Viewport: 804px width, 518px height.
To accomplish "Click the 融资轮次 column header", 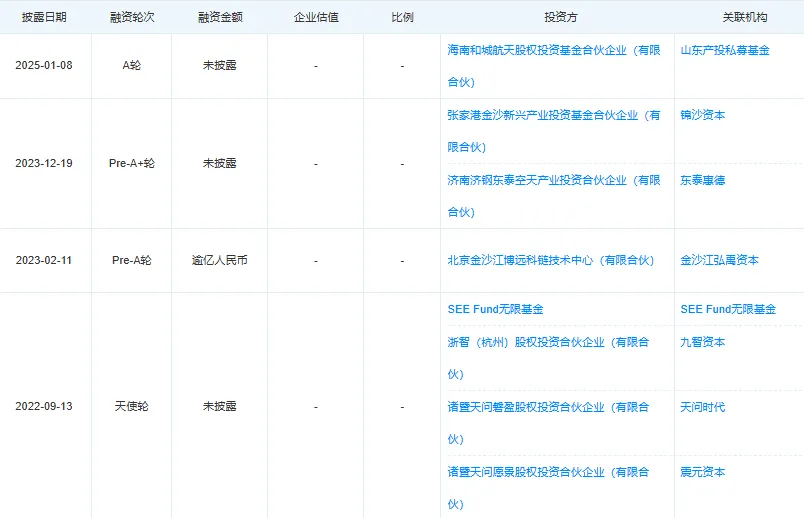I will pos(132,17).
